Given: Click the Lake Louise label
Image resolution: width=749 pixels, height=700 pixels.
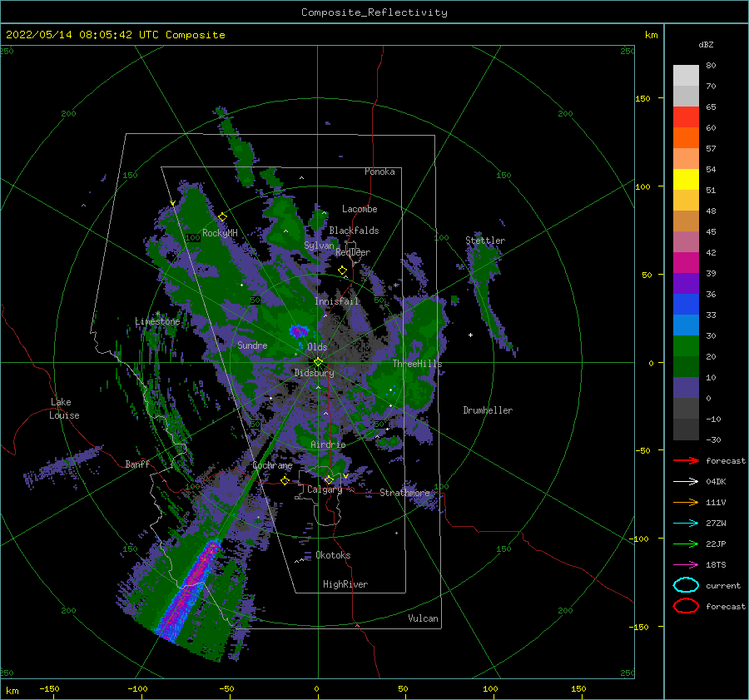Looking at the screenshot, I should (x=64, y=409).
